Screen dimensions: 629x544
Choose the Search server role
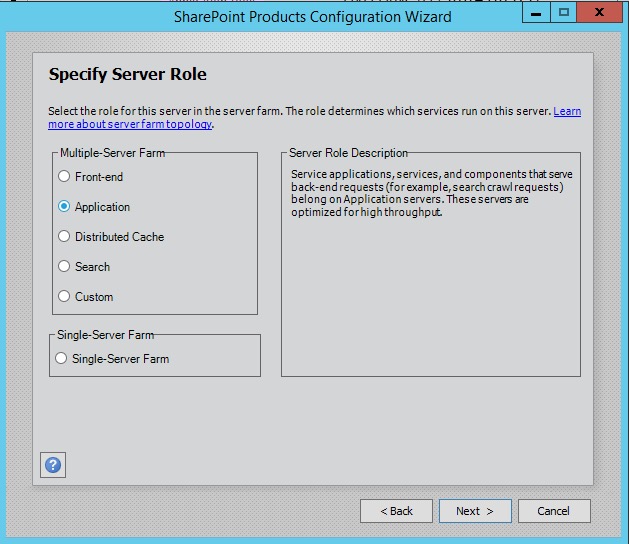[x=84, y=267]
